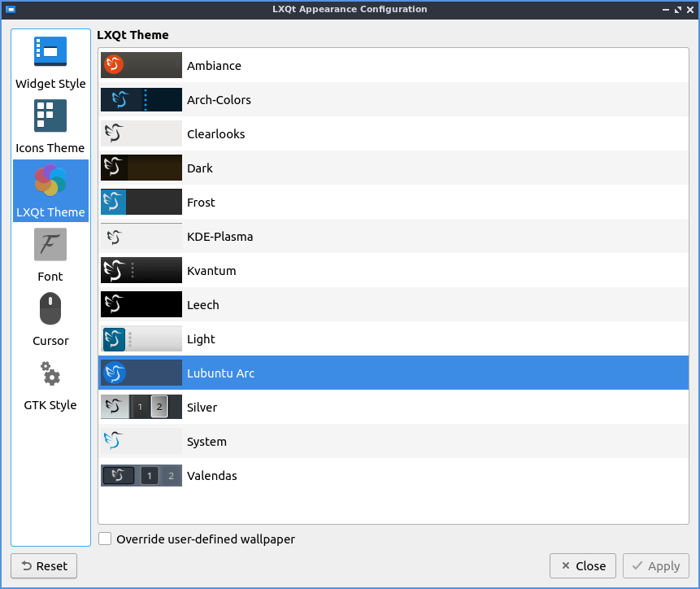Click the Ambiance theme preview thumbnail
Viewport: 700px width, 589px height.
(141, 66)
